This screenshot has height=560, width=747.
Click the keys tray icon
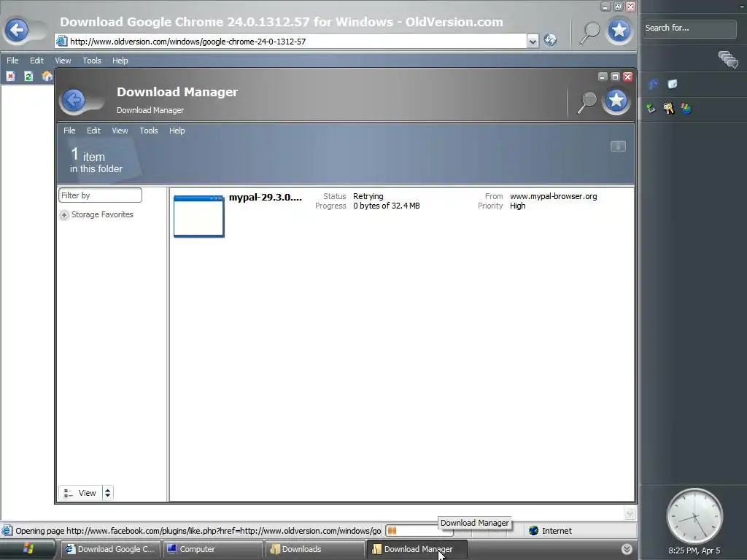[x=669, y=109]
